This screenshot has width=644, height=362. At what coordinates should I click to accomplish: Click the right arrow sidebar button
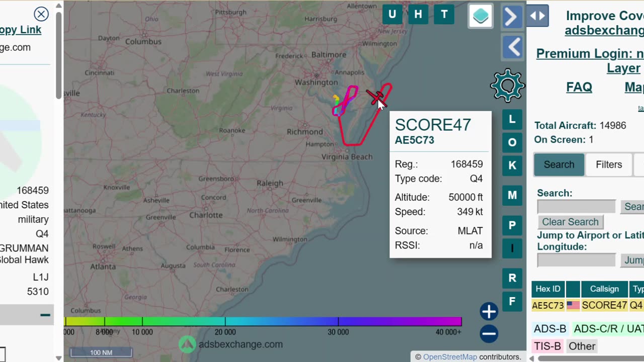[512, 17]
